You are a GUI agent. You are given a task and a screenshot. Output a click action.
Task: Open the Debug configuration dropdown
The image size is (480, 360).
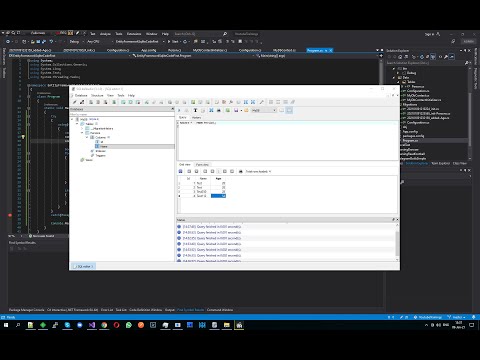pos(76,42)
